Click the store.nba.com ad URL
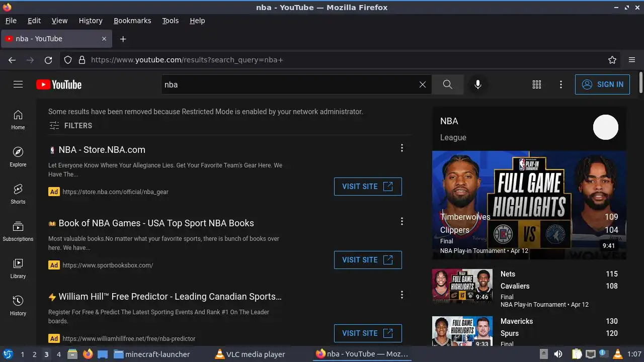The image size is (644, 362). (x=115, y=192)
